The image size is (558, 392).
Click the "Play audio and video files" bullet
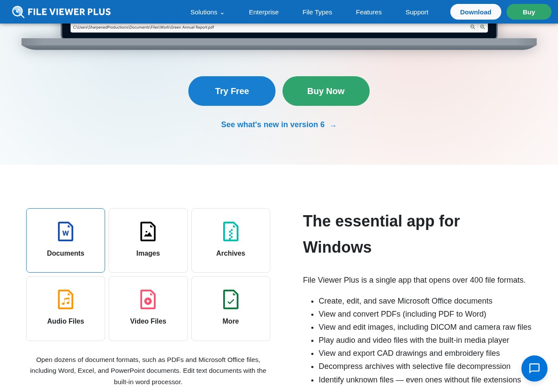pyautogui.click(x=414, y=340)
